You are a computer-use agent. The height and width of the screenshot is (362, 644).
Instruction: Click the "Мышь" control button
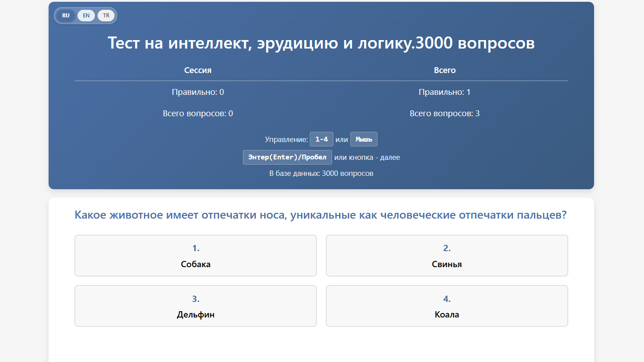(364, 139)
